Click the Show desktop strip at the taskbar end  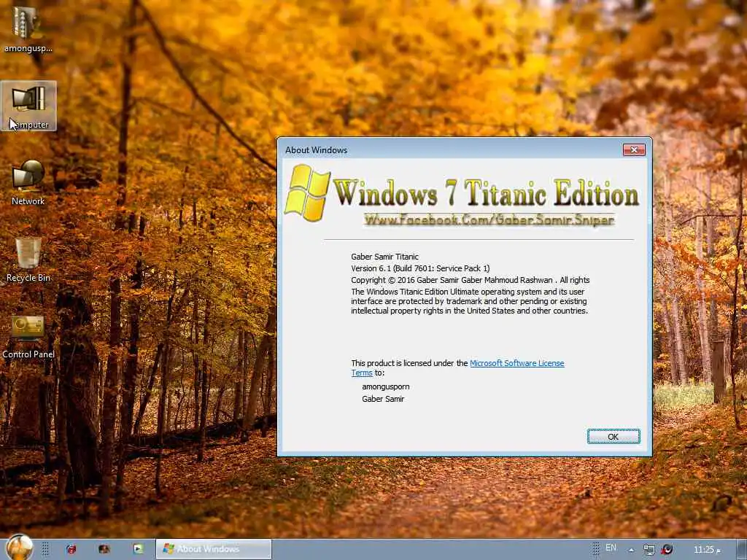741,550
